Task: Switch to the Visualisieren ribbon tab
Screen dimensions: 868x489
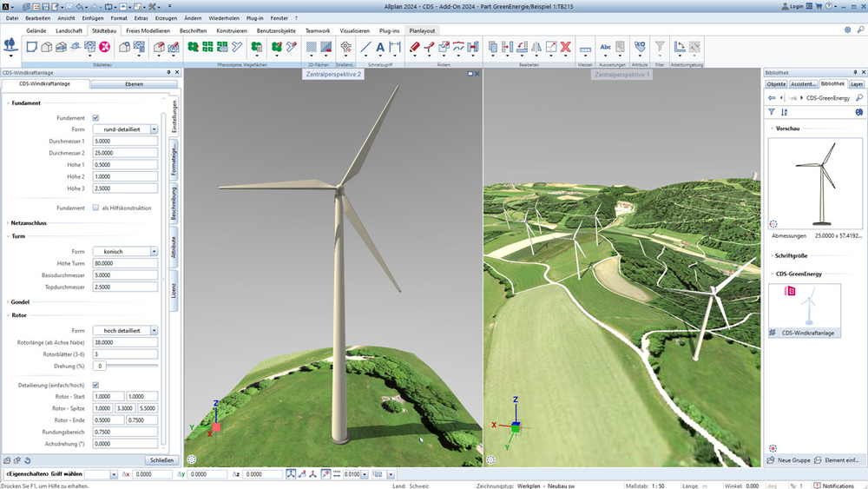Action: pos(354,31)
